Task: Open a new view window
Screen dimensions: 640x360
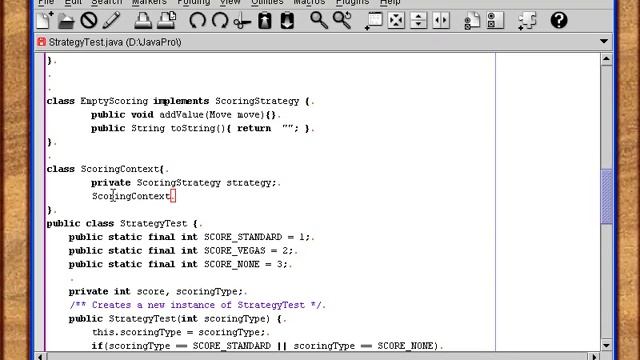Action: pos(373,20)
